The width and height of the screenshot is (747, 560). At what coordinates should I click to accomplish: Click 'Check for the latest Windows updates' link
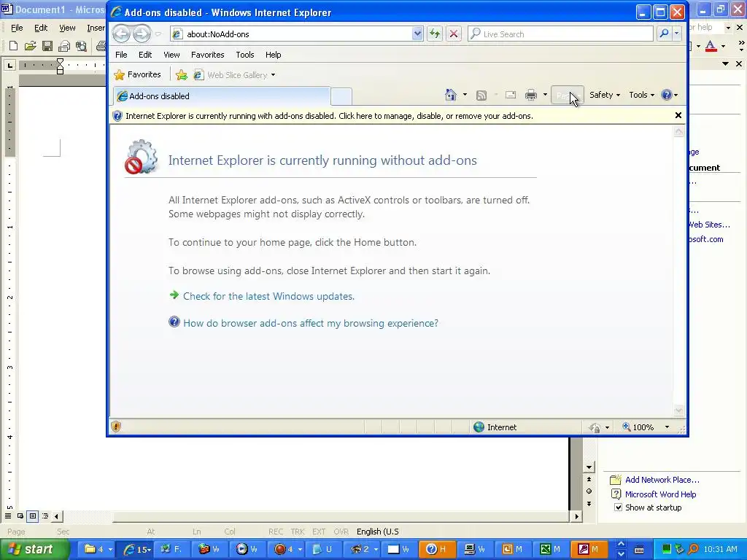pos(268,296)
